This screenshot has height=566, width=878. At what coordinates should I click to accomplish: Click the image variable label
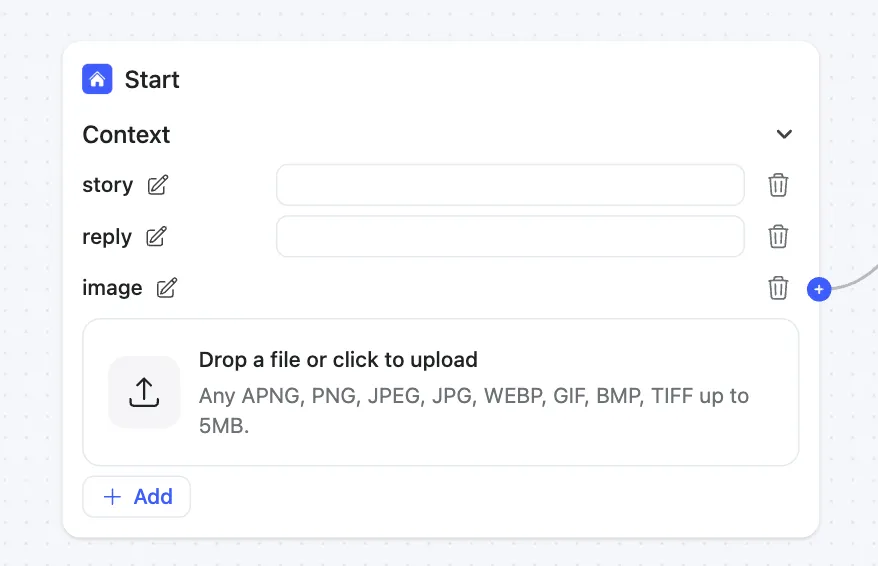tap(112, 288)
